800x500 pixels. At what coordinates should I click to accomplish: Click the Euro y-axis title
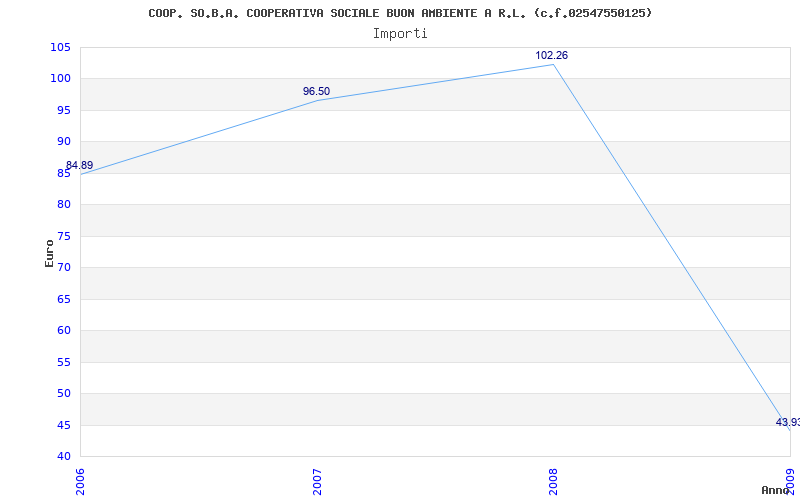point(49,253)
